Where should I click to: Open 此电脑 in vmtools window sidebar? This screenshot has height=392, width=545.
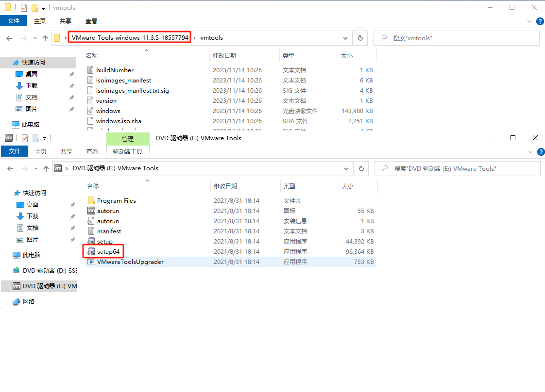pyautogui.click(x=26, y=124)
